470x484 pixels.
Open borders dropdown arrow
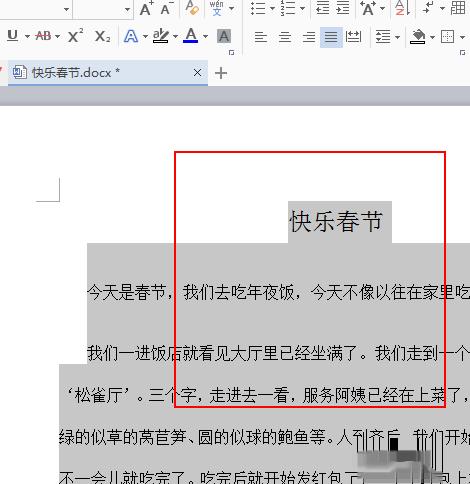463,37
